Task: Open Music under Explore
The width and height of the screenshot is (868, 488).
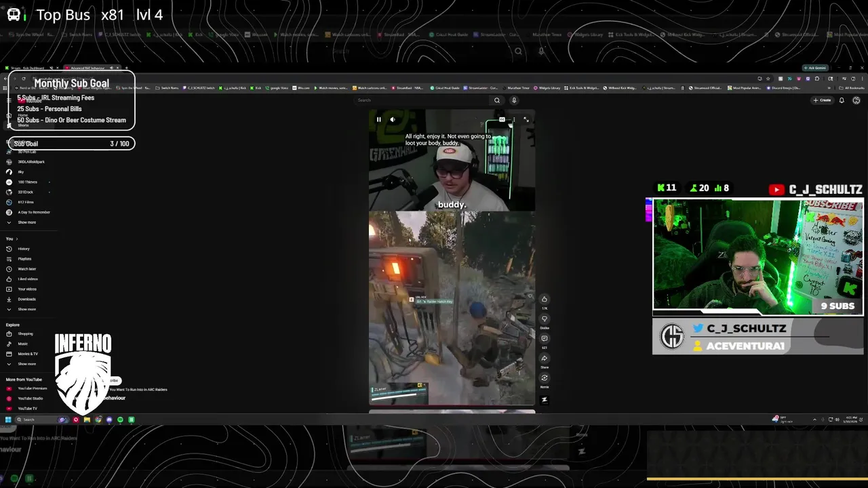Action: coord(22,344)
